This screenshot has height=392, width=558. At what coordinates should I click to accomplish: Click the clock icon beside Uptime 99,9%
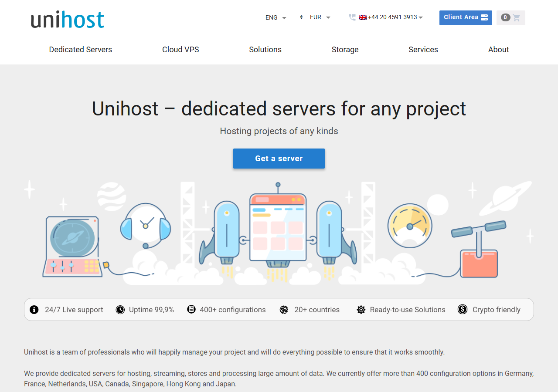tap(120, 310)
